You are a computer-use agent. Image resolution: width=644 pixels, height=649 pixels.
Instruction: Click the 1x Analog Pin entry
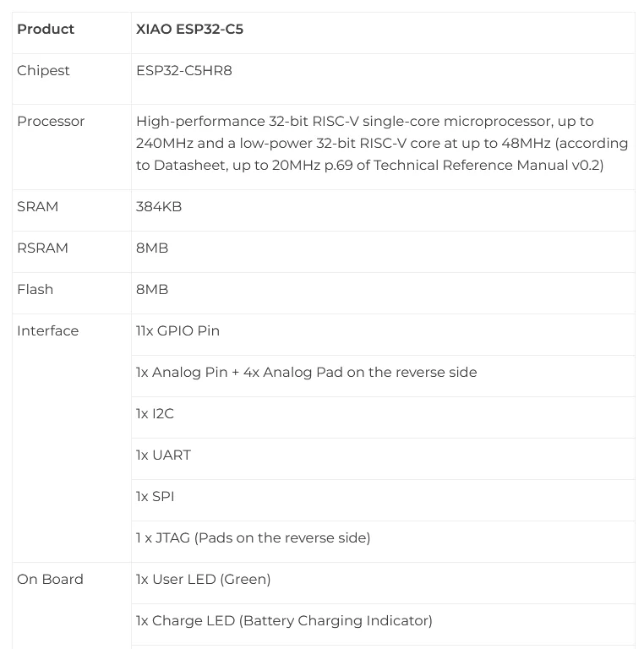(306, 372)
